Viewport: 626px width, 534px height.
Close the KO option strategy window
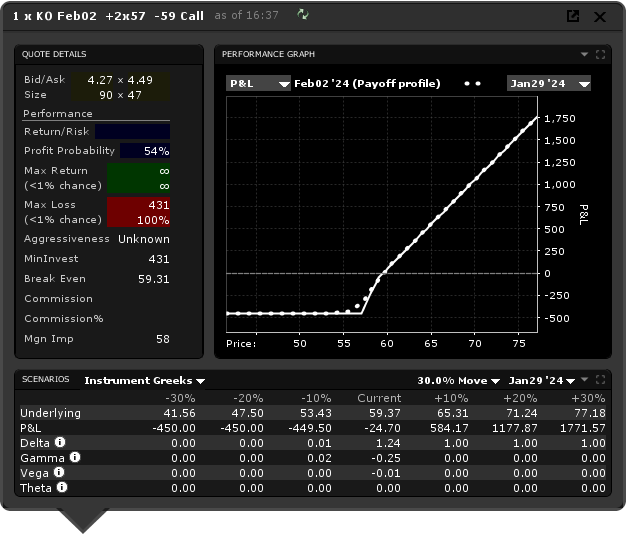(600, 16)
